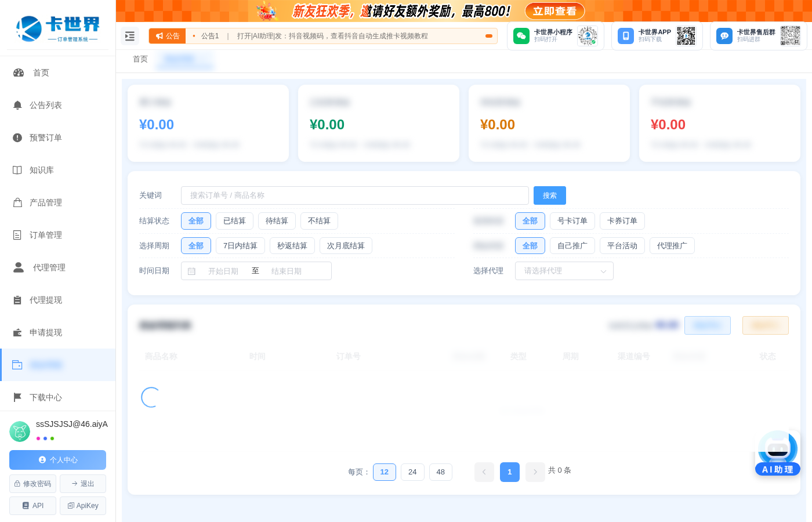This screenshot has height=522, width=812.
Task: Open the AI助理 robot assistant
Action: pos(778,453)
